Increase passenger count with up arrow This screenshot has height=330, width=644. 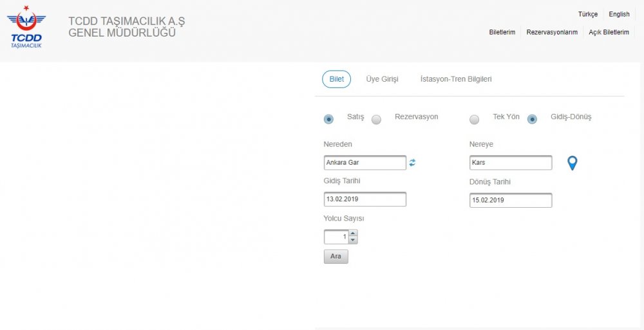pos(353,234)
